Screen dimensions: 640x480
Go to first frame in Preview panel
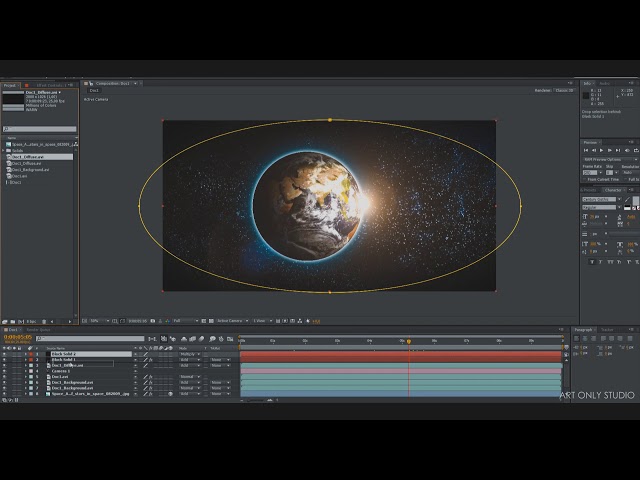pyautogui.click(x=586, y=151)
